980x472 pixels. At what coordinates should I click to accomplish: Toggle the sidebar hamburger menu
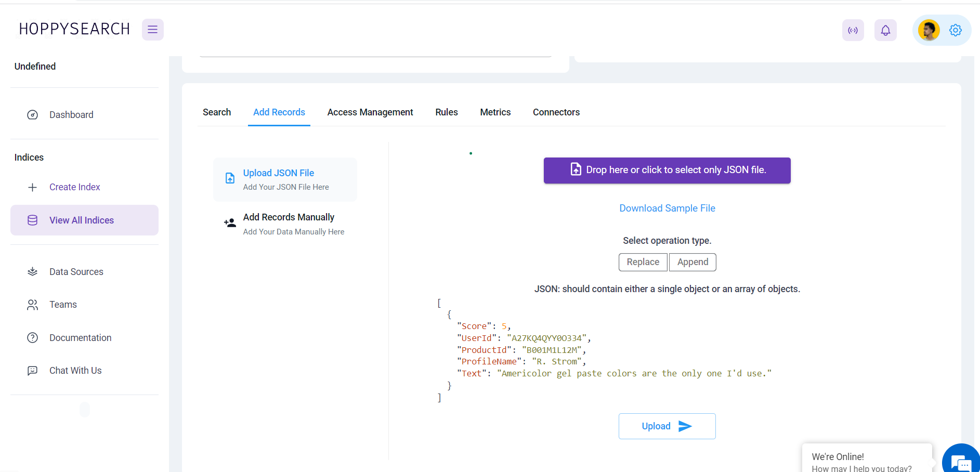(x=152, y=30)
